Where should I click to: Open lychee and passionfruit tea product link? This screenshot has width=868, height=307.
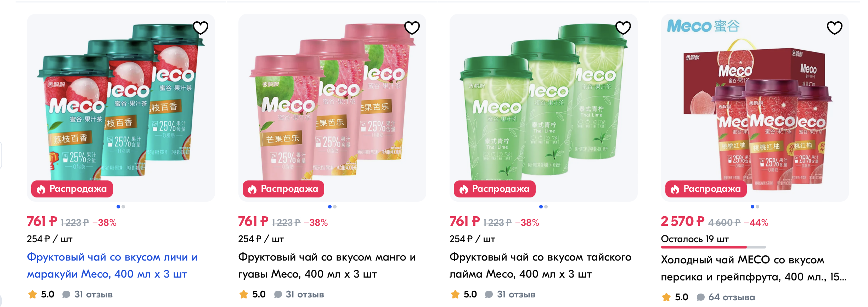pos(112,266)
